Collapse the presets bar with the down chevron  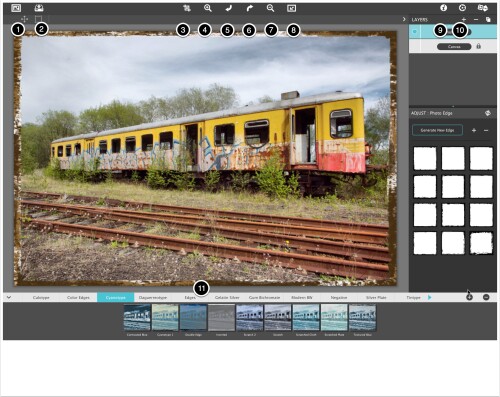tap(9, 297)
